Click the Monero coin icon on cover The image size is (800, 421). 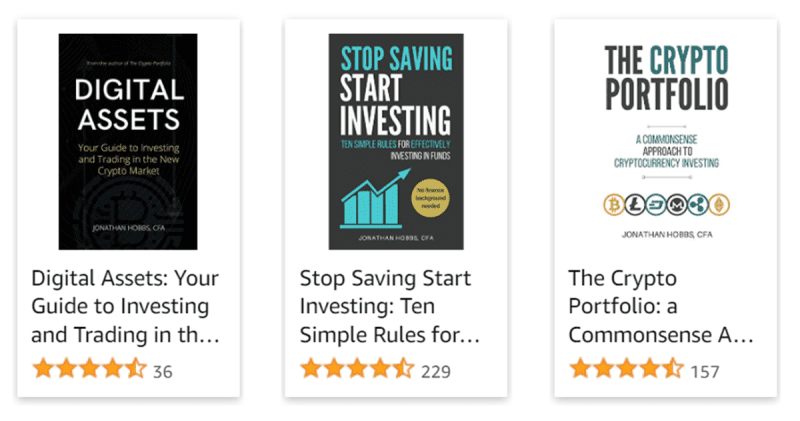pos(677,205)
